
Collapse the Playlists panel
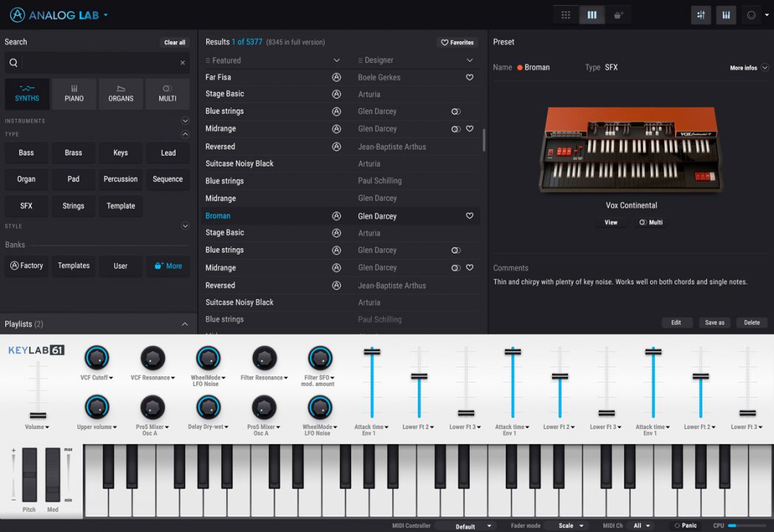point(184,324)
